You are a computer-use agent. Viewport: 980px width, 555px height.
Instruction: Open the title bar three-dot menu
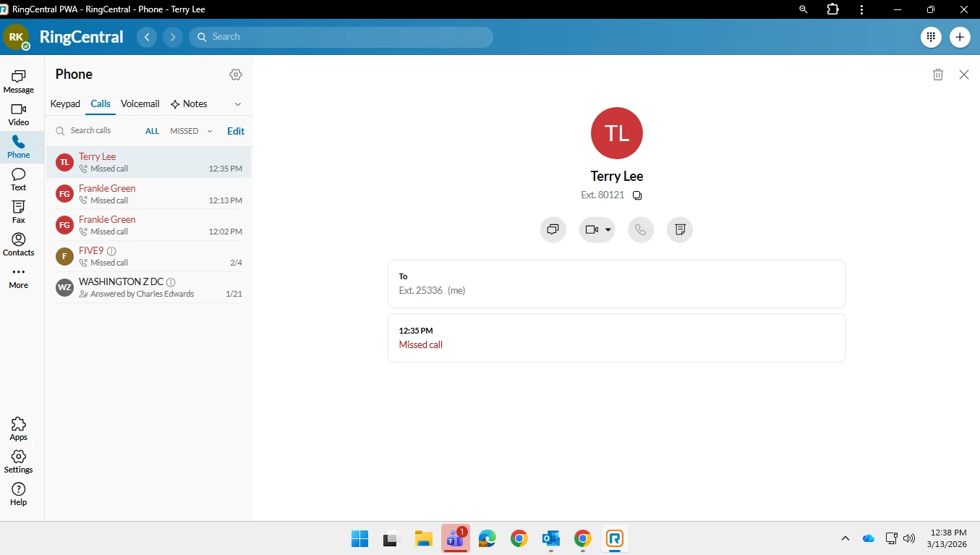[x=861, y=9]
